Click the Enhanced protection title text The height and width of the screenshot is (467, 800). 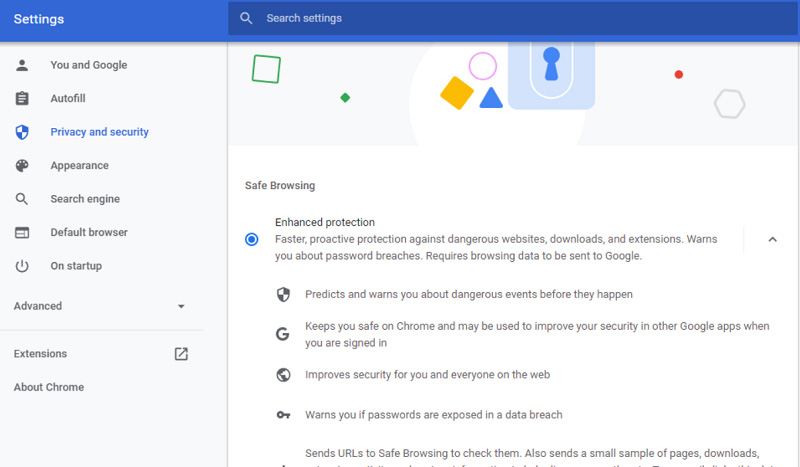coord(325,222)
